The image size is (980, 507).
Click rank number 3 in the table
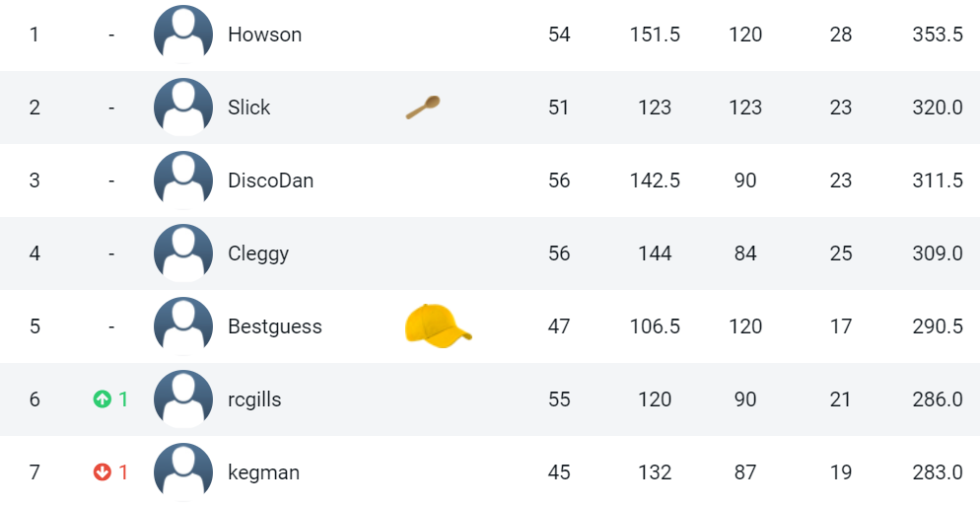(x=35, y=181)
